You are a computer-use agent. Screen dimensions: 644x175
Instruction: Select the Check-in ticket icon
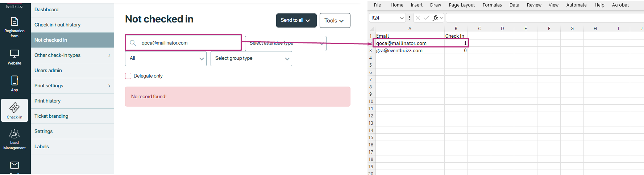[x=14, y=108]
